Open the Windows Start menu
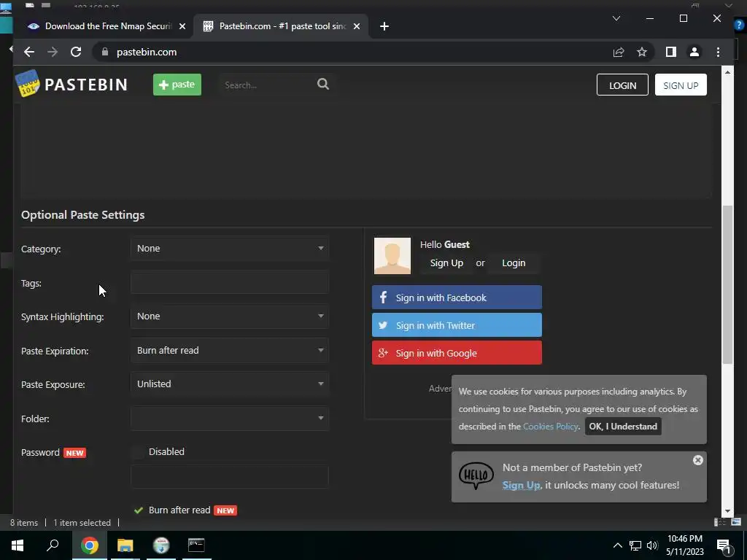 pyautogui.click(x=18, y=545)
